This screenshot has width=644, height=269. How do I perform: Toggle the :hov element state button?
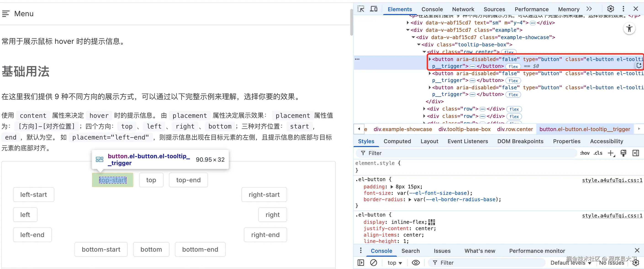pyautogui.click(x=585, y=153)
